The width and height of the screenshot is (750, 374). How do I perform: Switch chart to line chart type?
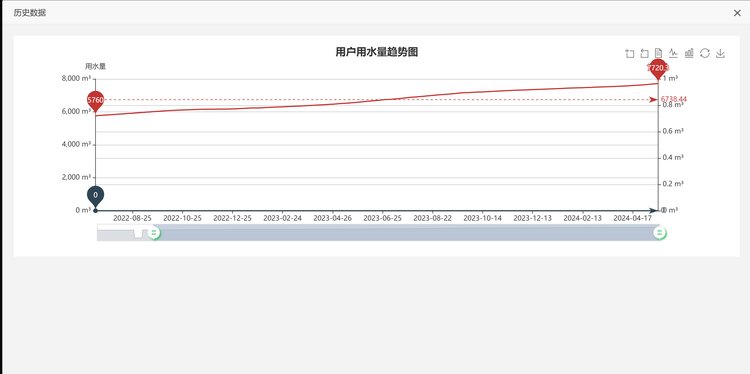click(x=673, y=53)
